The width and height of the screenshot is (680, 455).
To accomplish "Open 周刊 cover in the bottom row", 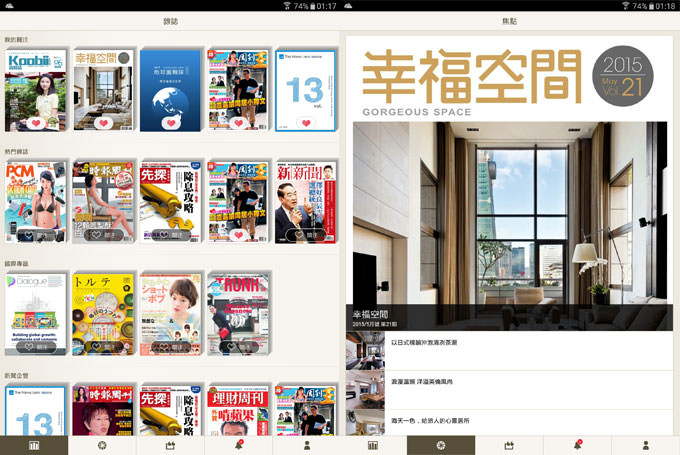I will click(x=306, y=410).
